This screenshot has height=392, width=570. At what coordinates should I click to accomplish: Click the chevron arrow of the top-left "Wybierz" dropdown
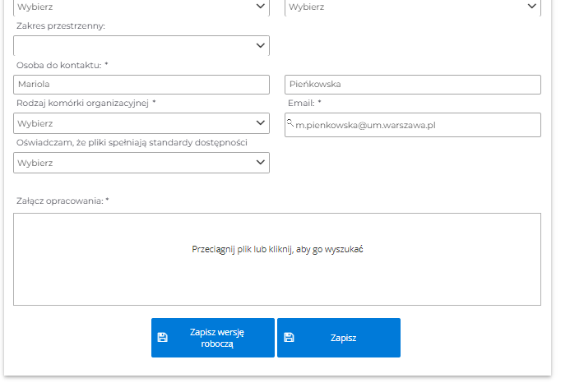(x=261, y=7)
